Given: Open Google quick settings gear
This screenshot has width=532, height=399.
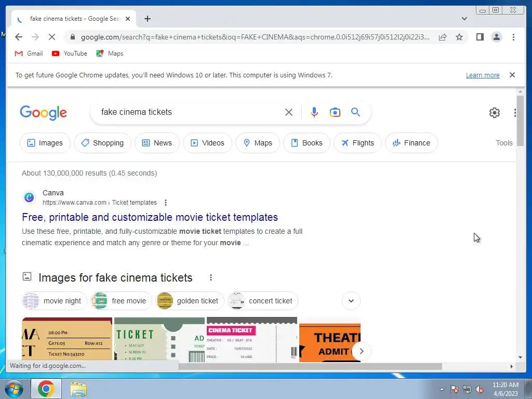Looking at the screenshot, I should coord(495,113).
